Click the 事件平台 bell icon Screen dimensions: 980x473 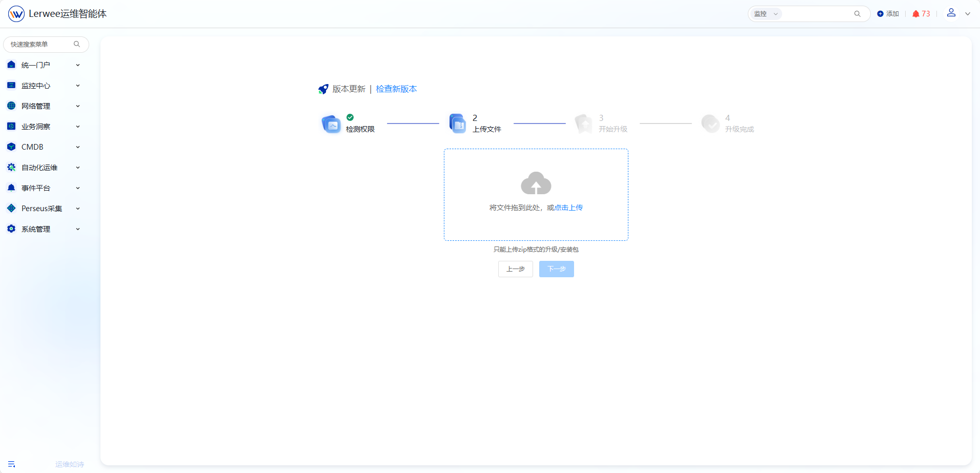[x=11, y=188]
